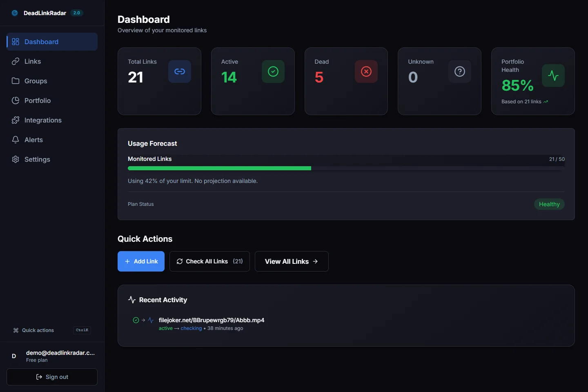Click the bell icon beside Alerts
The width and height of the screenshot is (588, 392).
pos(16,140)
